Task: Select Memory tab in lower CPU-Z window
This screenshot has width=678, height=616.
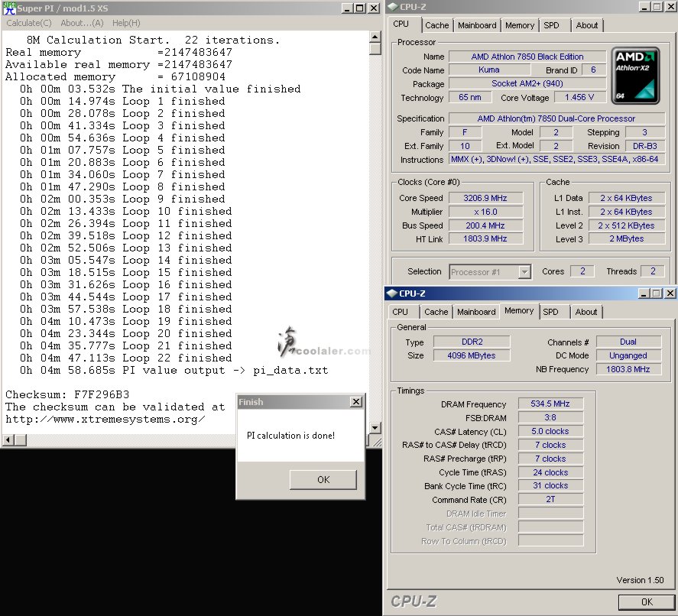Action: pyautogui.click(x=519, y=311)
